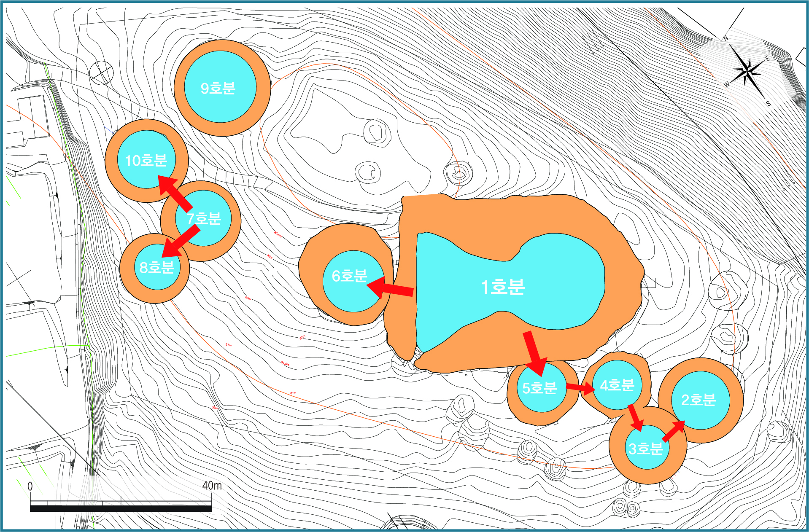
Task: Click the W letter on the compass
Action: [727, 84]
